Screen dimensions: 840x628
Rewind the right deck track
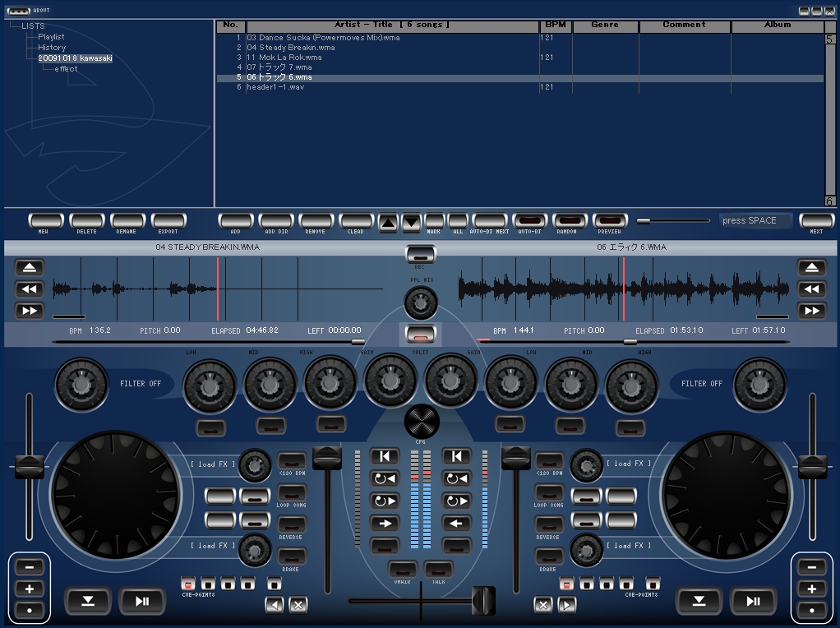pos(811,289)
